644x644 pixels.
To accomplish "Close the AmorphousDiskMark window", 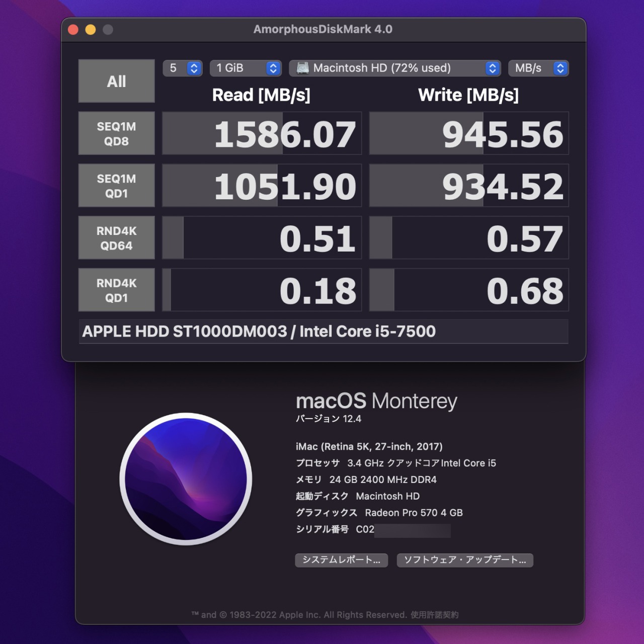I will point(73,30).
